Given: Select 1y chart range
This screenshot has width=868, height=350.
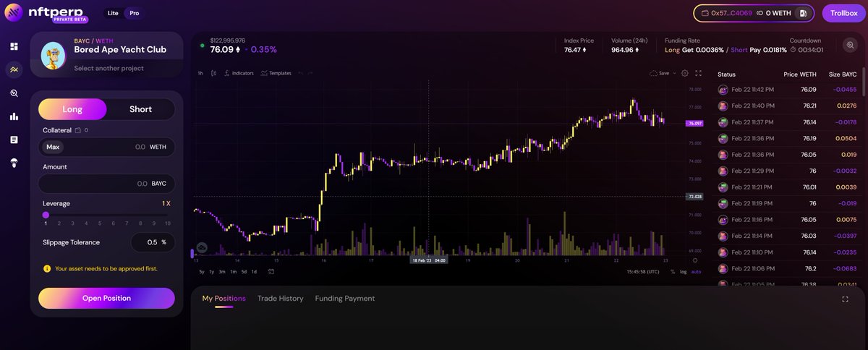Looking at the screenshot, I should click(x=211, y=271).
